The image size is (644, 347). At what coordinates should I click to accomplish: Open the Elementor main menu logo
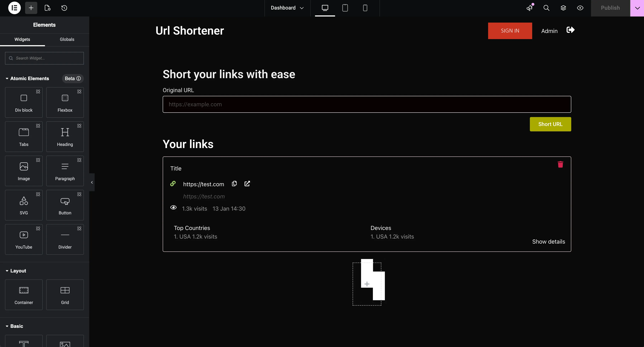click(x=14, y=8)
